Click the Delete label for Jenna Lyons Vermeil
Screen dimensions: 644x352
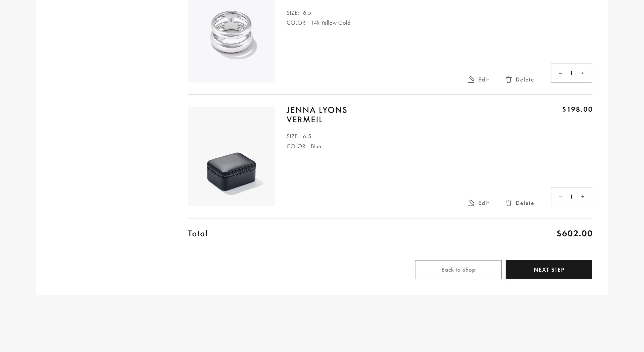tap(525, 203)
